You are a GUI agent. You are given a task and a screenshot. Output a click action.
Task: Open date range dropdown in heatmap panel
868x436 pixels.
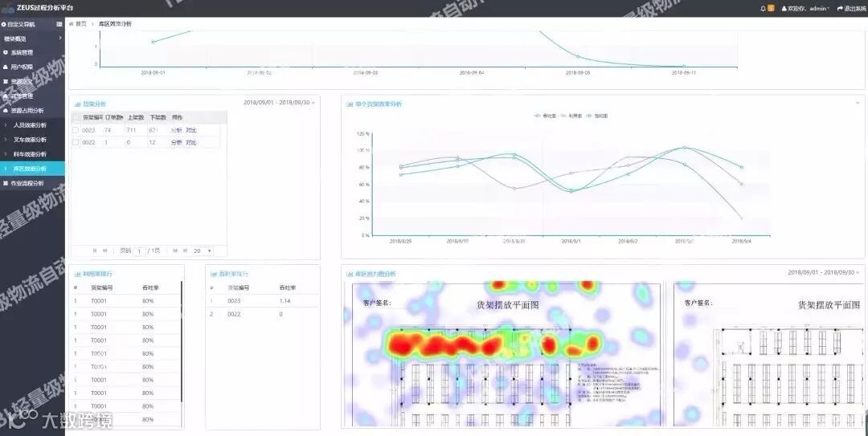click(x=823, y=273)
